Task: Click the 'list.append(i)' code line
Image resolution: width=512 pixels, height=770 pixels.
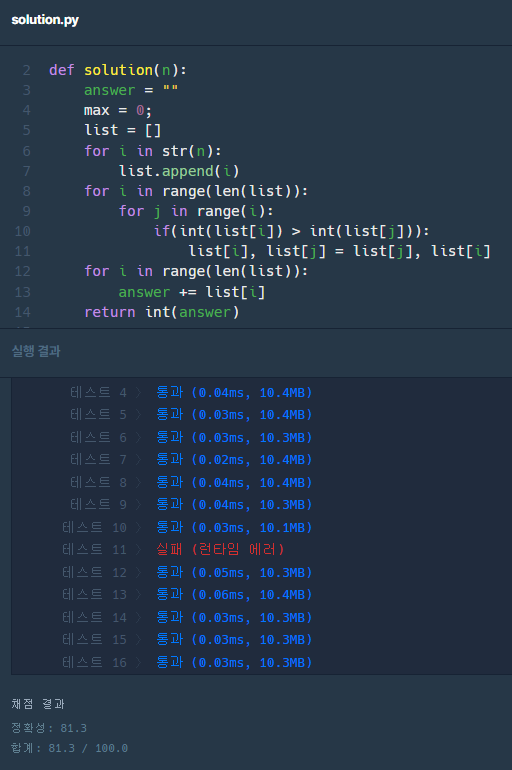Action: point(179,171)
